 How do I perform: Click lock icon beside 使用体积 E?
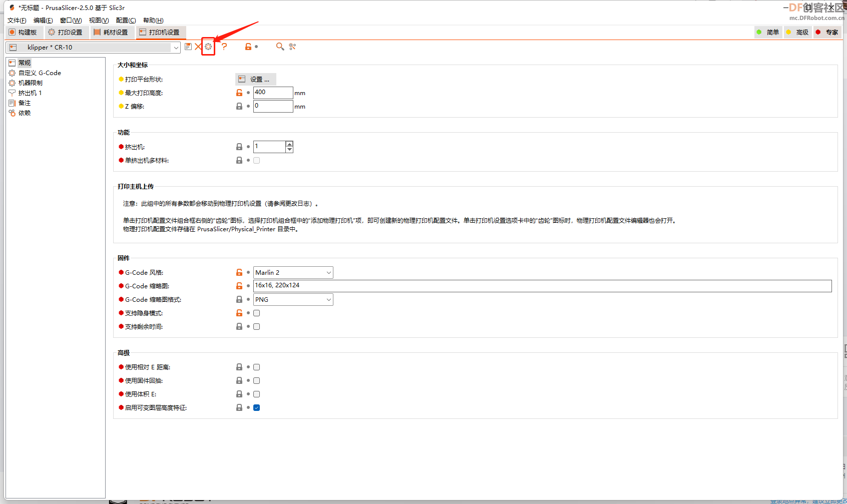[x=239, y=394]
